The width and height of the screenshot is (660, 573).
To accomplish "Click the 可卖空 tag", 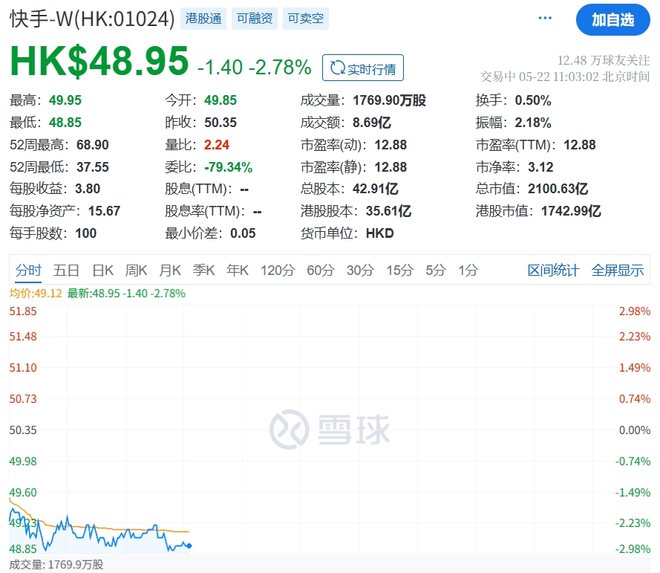I will pyautogui.click(x=304, y=19).
